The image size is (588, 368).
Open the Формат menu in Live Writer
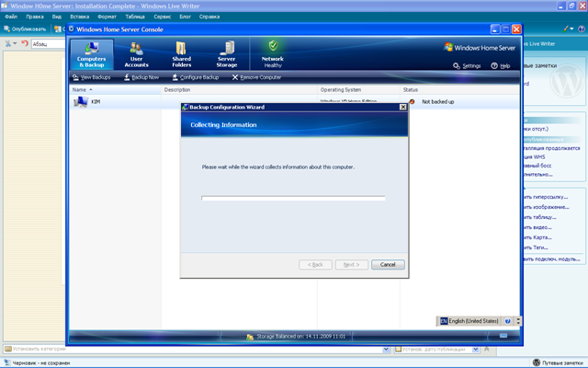[x=107, y=17]
